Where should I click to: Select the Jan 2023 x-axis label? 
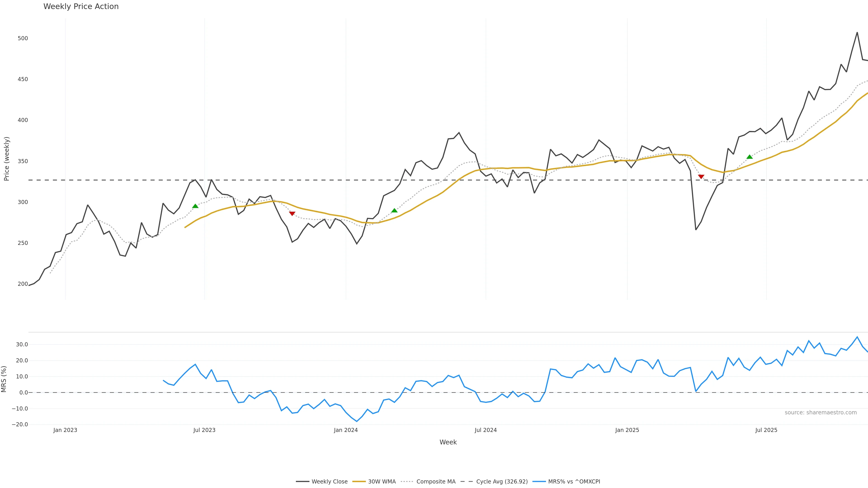[x=65, y=430]
